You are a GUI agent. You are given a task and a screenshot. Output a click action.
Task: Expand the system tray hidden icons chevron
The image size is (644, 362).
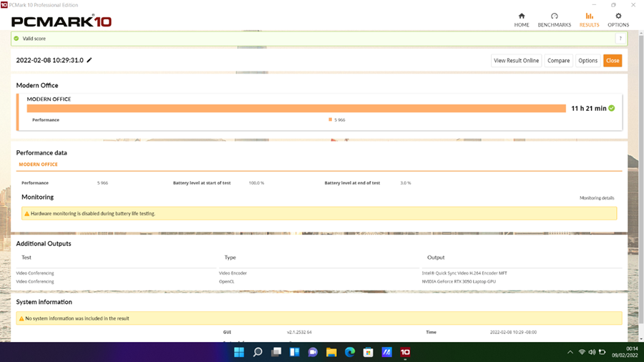pos(570,352)
